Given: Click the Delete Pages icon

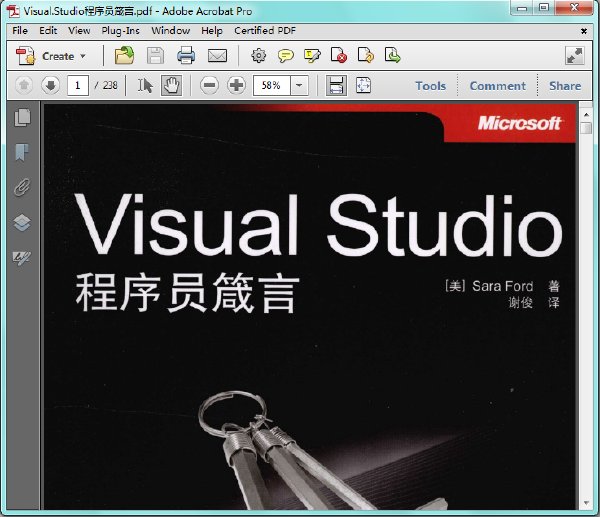Looking at the screenshot, I should pyautogui.click(x=339, y=56).
